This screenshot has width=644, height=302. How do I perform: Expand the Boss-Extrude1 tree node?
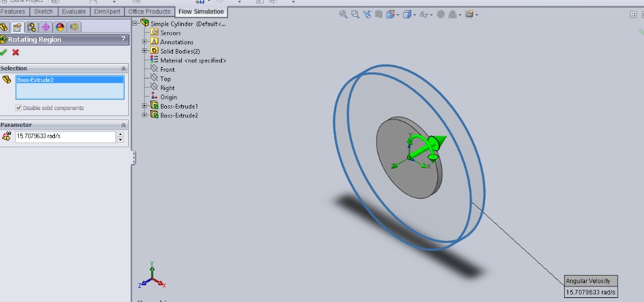click(145, 106)
